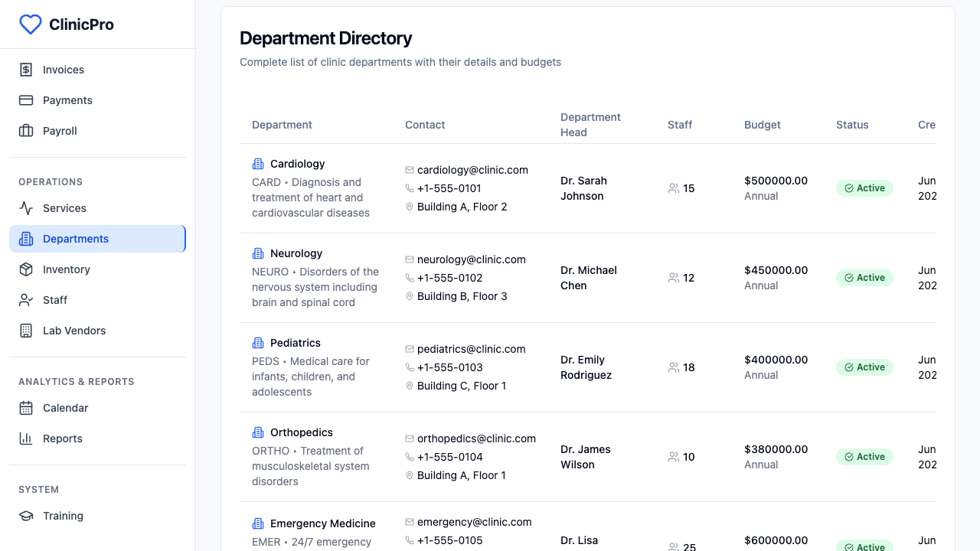The width and height of the screenshot is (980, 551).
Task: Open the Calendar view
Action: pos(97,408)
